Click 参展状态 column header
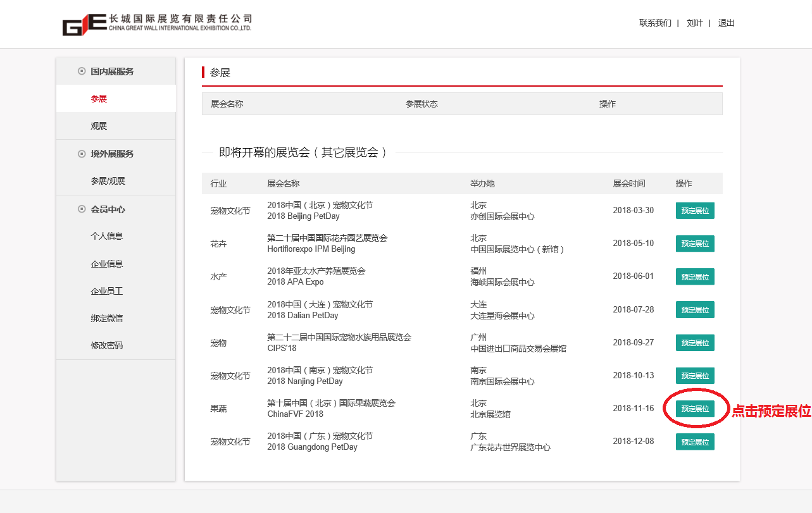 click(422, 104)
